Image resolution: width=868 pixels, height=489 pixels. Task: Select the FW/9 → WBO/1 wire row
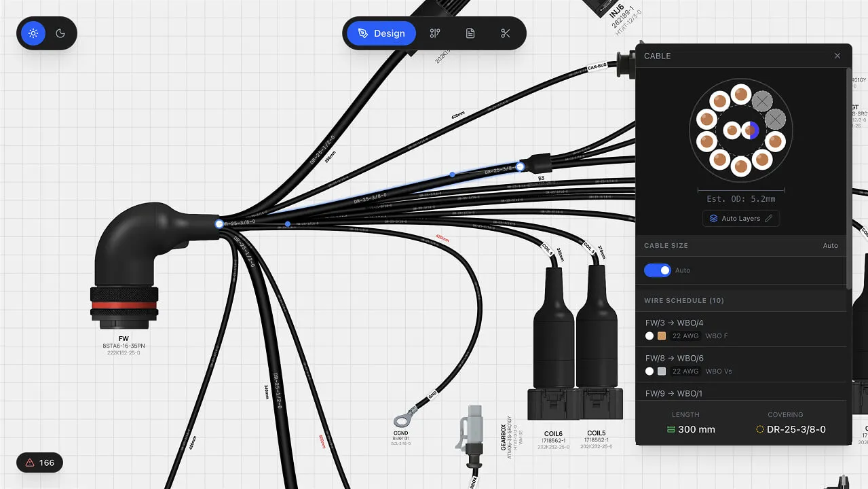point(742,392)
